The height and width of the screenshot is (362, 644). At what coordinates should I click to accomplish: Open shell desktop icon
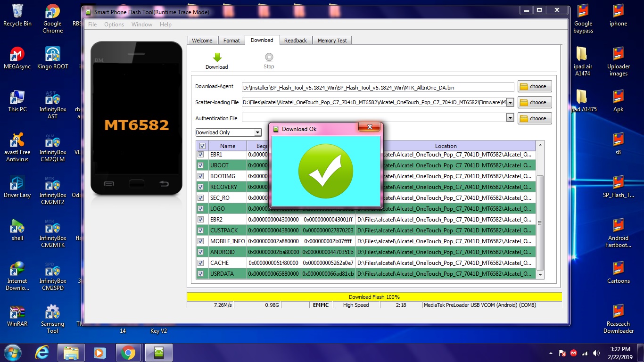tap(17, 230)
